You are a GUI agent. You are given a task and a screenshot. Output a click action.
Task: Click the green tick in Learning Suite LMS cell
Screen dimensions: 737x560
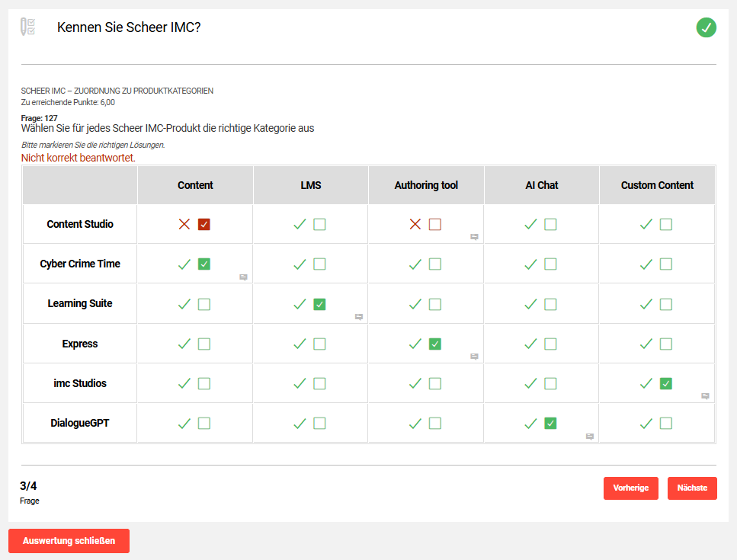coord(300,305)
